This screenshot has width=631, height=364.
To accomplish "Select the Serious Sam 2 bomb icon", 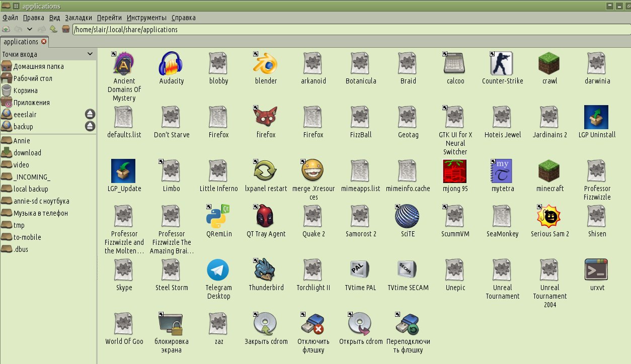I will 549,216.
